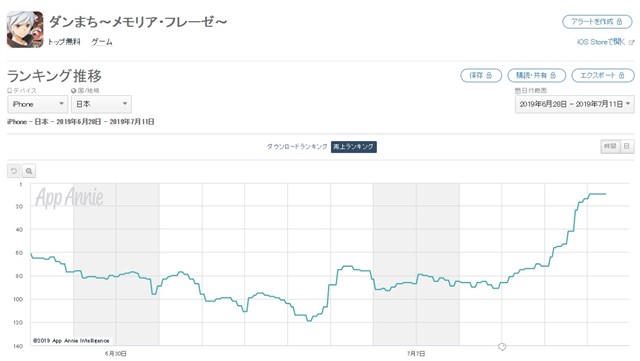Click the calendar icon by 日付範囲
640x361 pixels.
click(518, 91)
